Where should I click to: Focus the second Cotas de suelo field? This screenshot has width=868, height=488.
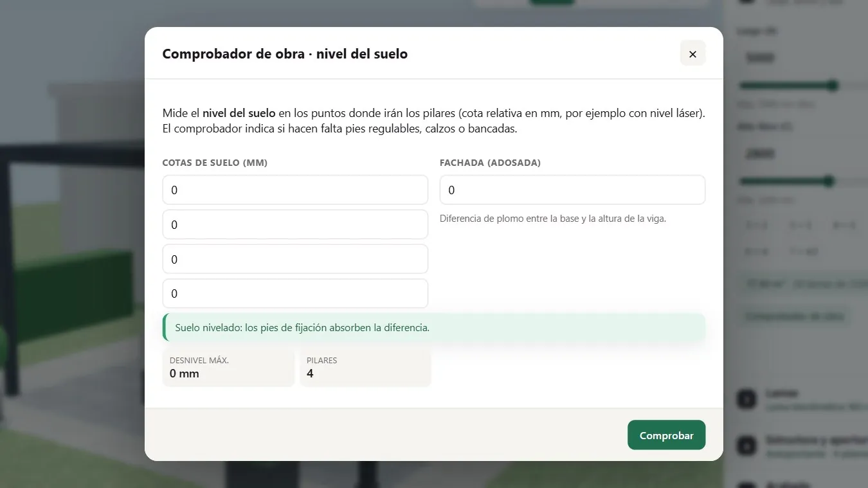(x=295, y=224)
